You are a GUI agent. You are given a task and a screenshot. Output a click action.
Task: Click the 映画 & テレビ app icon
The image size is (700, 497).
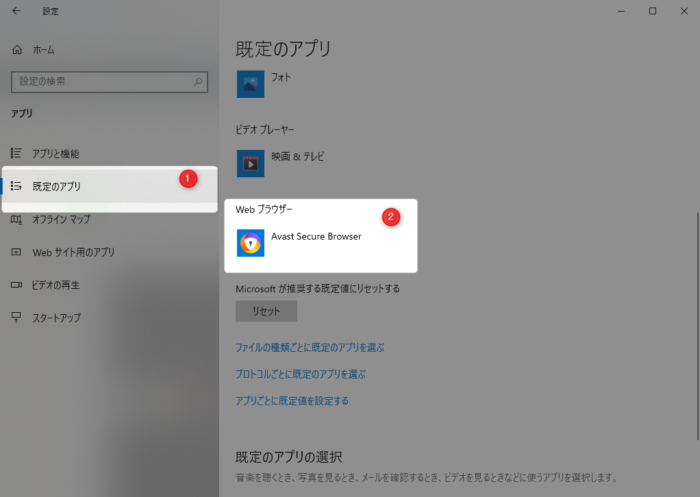click(250, 162)
